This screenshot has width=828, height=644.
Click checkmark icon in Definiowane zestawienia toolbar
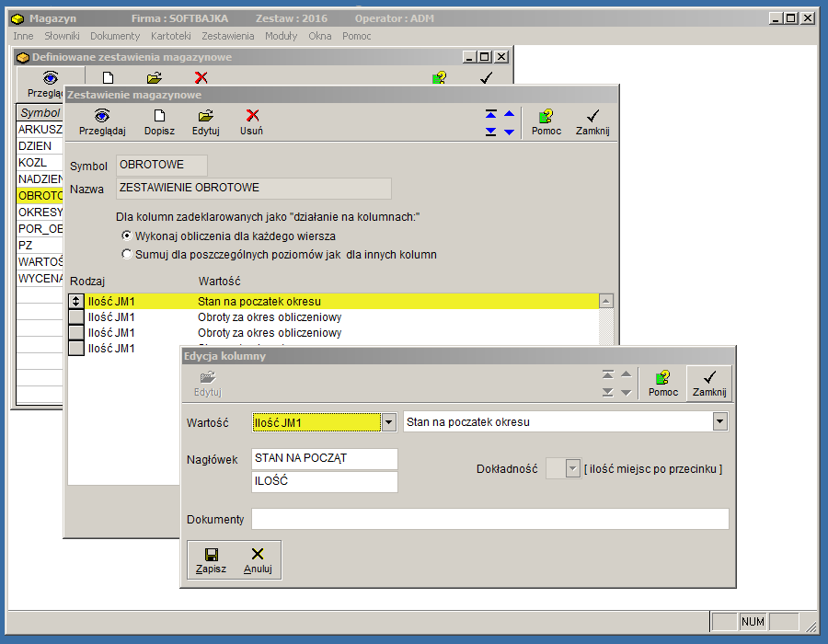coord(487,78)
